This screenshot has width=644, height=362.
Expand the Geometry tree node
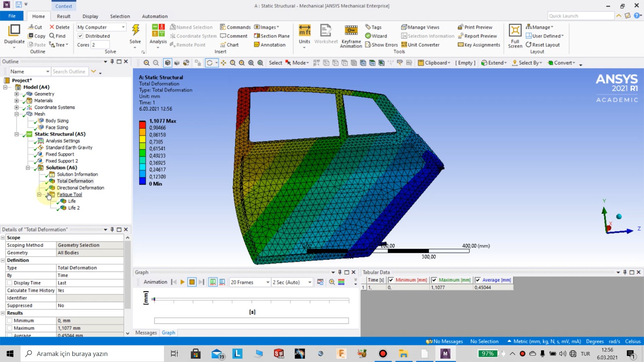(17, 94)
